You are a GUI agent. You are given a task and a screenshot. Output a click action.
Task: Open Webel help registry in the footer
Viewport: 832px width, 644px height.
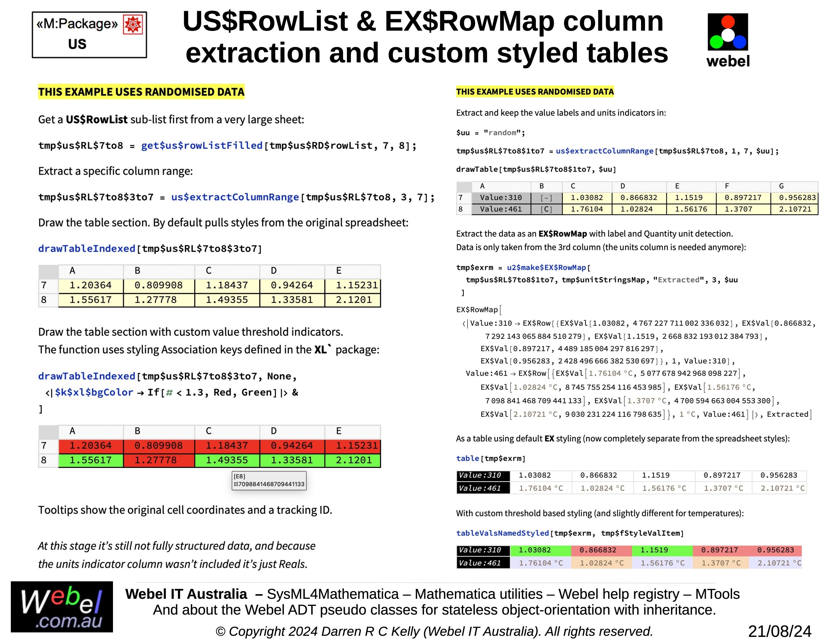tap(619, 594)
